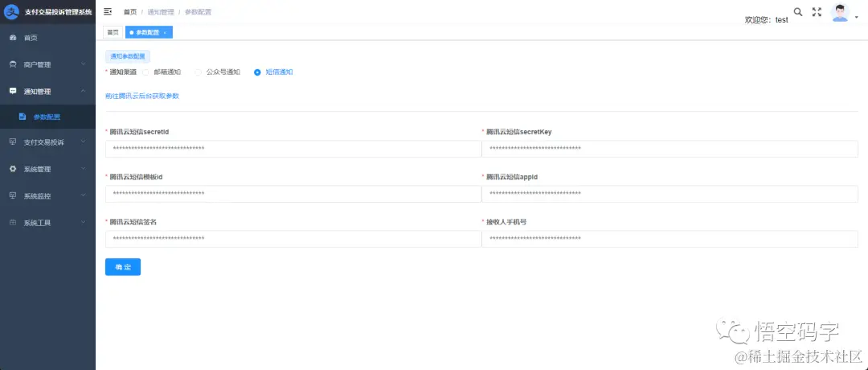Click 通知管理 in the breadcrumb

click(x=161, y=11)
